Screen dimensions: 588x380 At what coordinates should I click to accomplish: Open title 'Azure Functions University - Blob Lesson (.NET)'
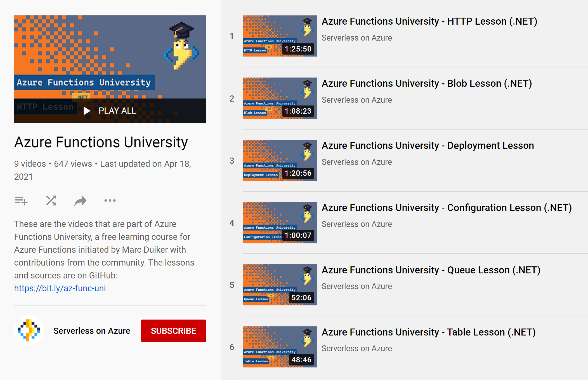coord(427,84)
